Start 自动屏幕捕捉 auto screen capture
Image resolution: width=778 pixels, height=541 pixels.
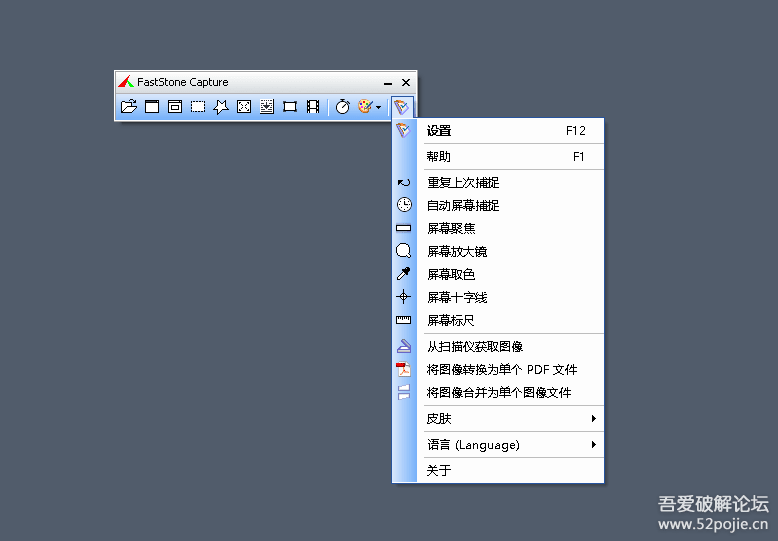498,205
